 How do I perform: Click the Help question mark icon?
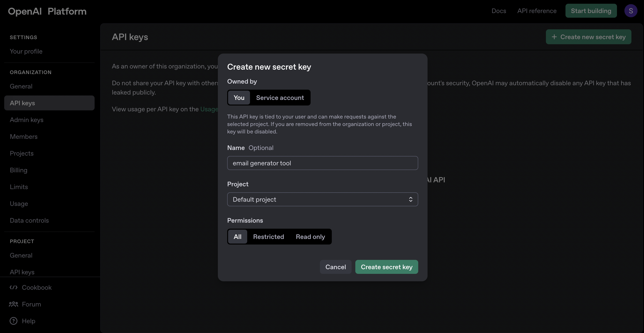[x=13, y=321]
